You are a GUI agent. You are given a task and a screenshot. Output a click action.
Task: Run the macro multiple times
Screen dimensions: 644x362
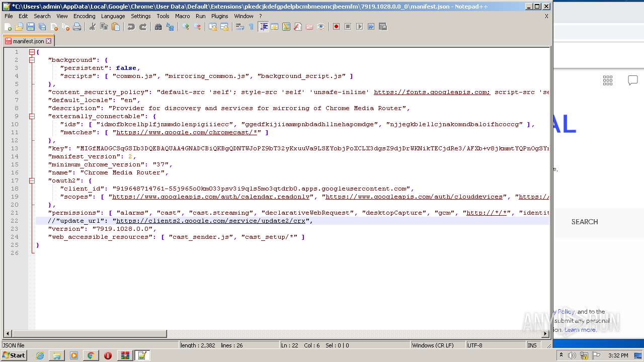371,27
